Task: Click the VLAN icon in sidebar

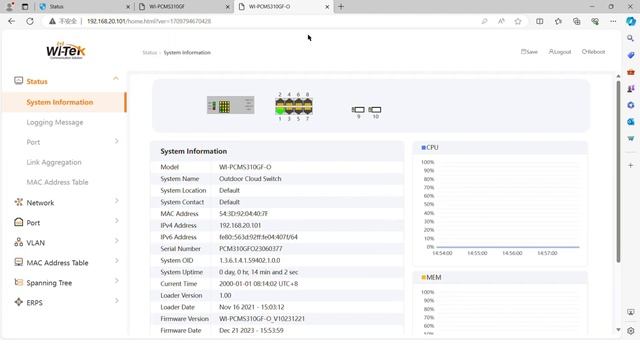Action: coord(18,242)
